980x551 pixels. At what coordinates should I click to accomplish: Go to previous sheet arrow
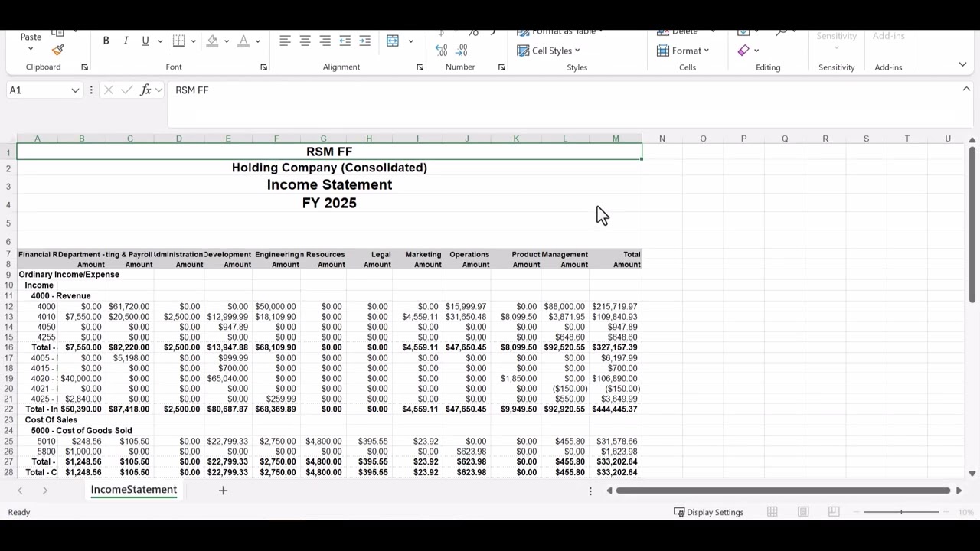(x=20, y=491)
